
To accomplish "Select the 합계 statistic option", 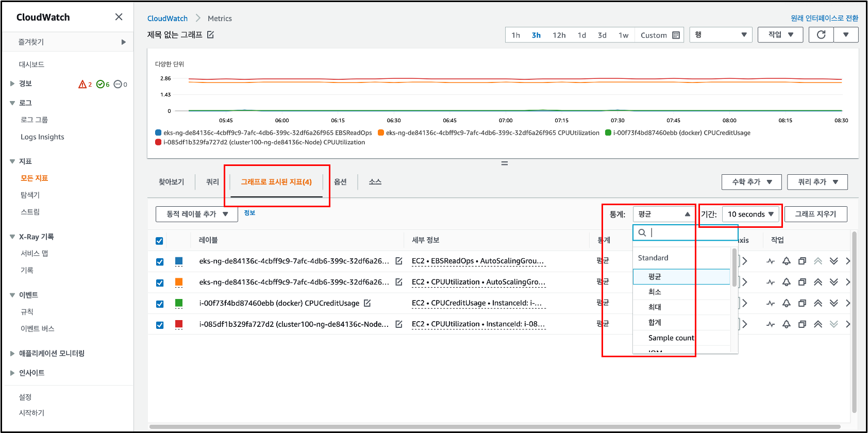I will tap(681, 323).
